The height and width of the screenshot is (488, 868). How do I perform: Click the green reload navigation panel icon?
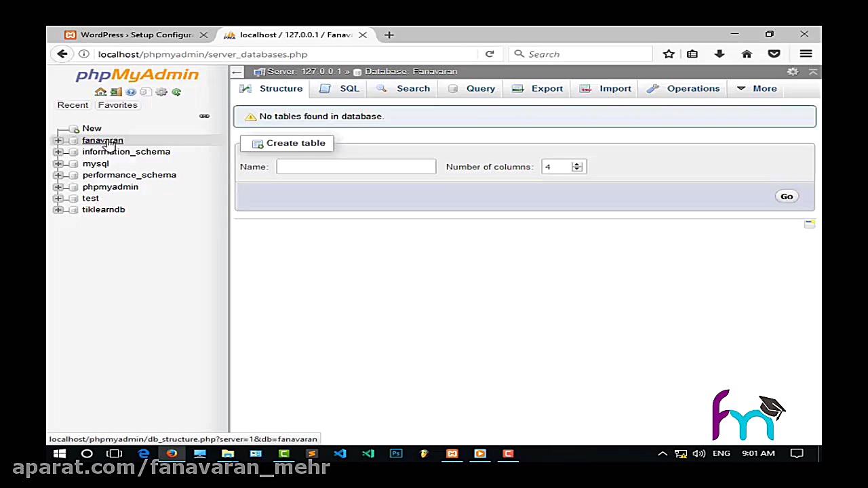[176, 92]
